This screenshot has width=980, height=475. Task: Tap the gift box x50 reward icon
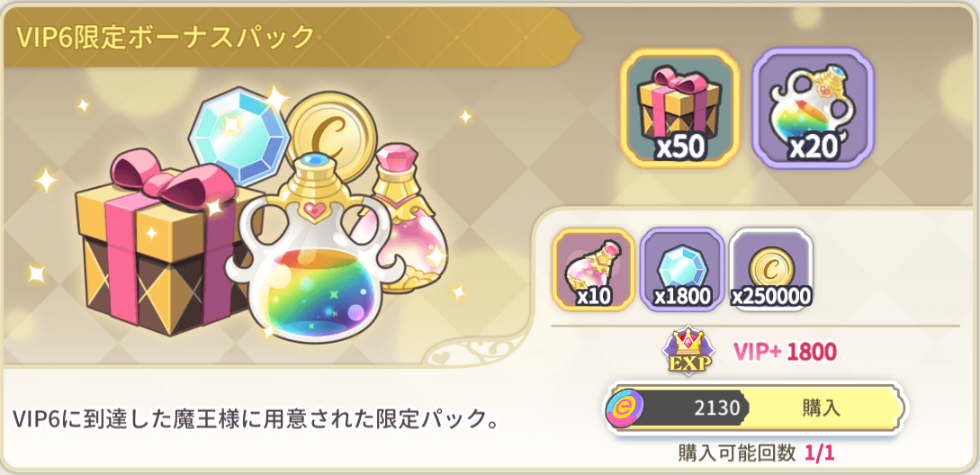[680, 110]
